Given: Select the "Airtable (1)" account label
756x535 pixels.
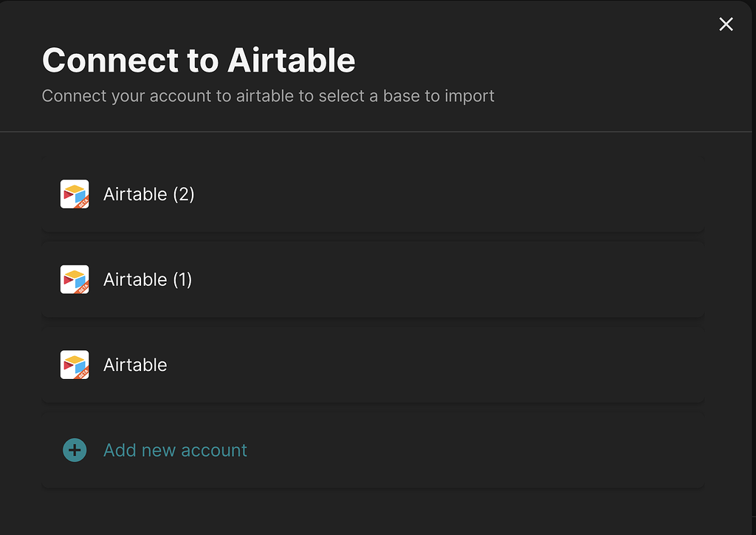Looking at the screenshot, I should pyautogui.click(x=148, y=279).
